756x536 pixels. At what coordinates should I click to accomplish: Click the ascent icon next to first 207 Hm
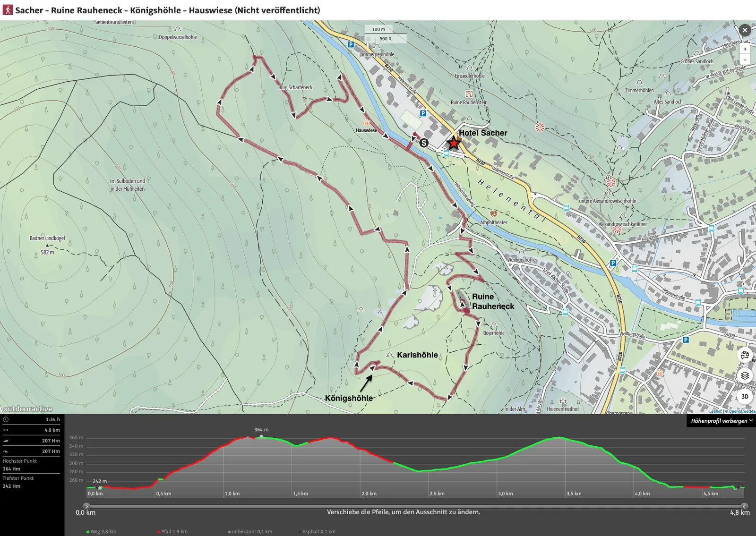6,441
